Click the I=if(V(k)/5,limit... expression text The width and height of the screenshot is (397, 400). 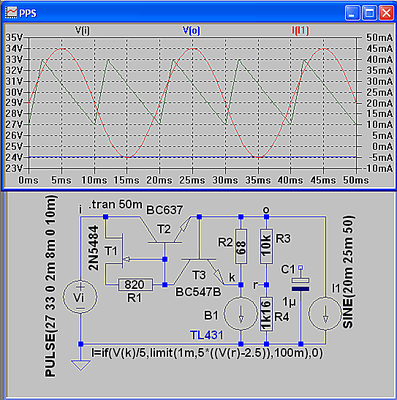207,353
